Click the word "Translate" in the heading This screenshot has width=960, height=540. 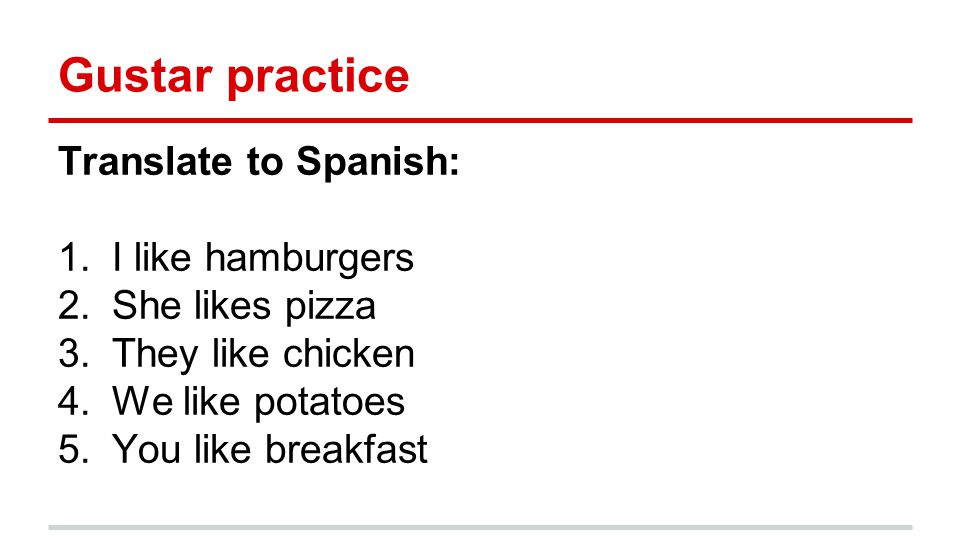[145, 161]
